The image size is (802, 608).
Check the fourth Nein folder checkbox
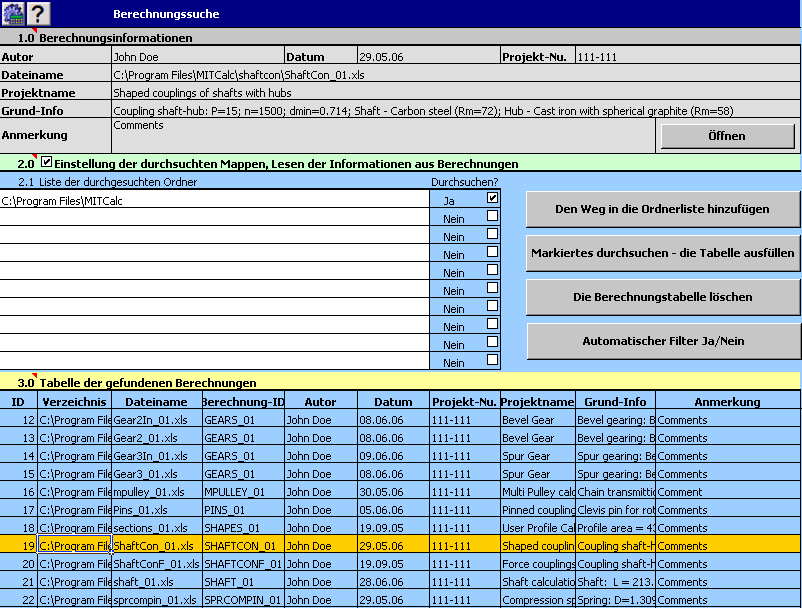492,269
